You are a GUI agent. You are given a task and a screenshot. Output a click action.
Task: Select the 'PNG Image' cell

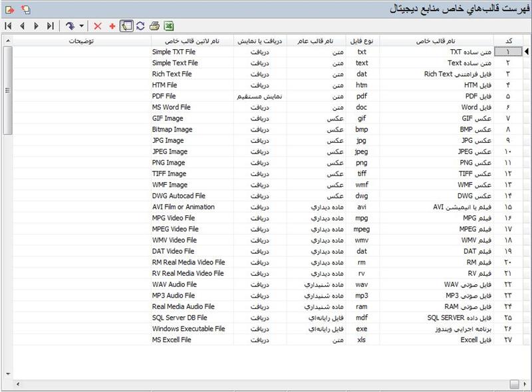pos(192,163)
